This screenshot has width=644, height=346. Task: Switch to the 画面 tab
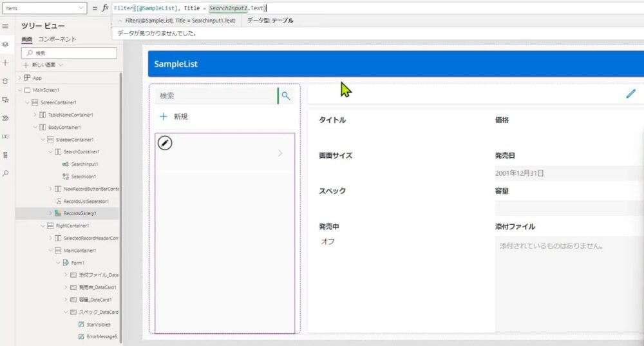[26, 39]
